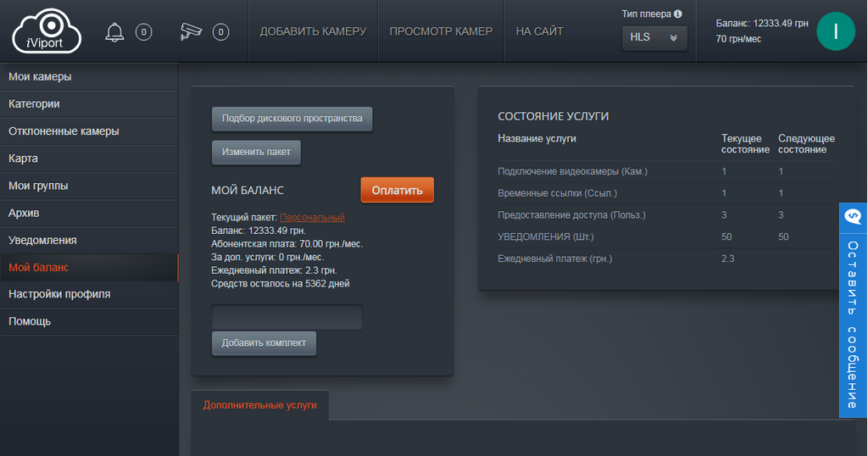
Task: Go to НА САЙТ menu item
Action: tap(539, 31)
